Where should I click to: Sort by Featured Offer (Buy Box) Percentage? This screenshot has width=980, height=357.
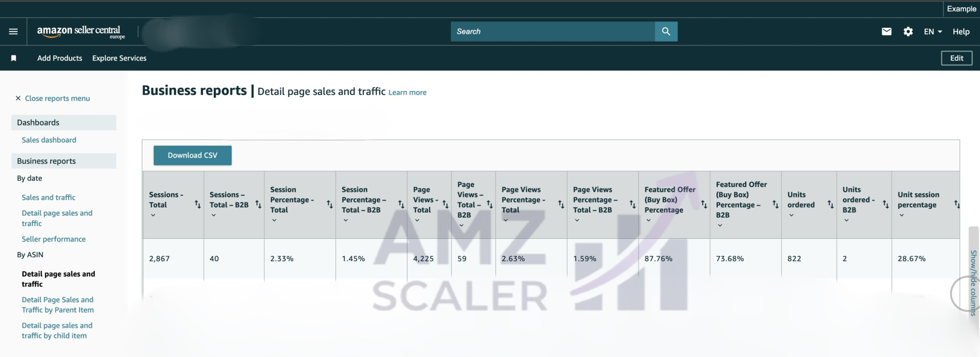pos(704,205)
